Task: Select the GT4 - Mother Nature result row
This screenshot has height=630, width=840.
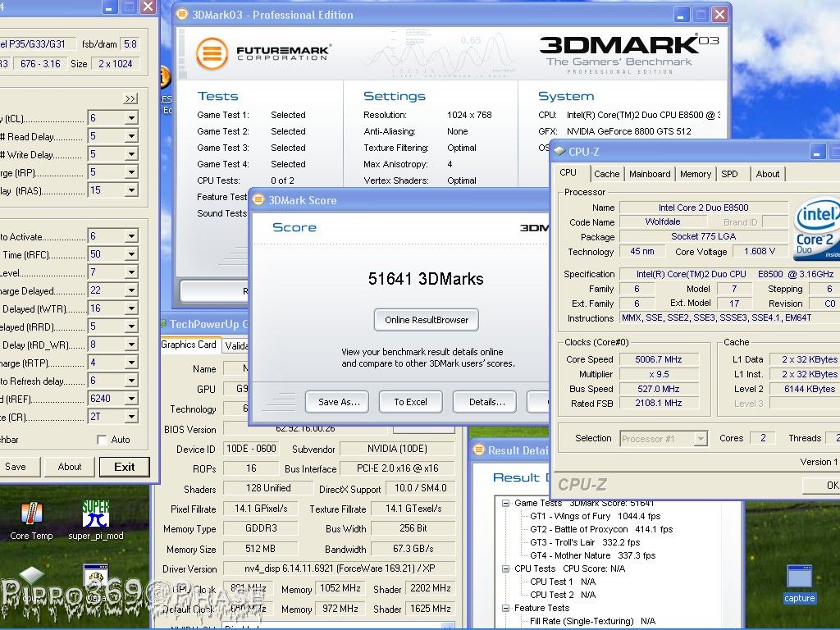Action: point(592,555)
